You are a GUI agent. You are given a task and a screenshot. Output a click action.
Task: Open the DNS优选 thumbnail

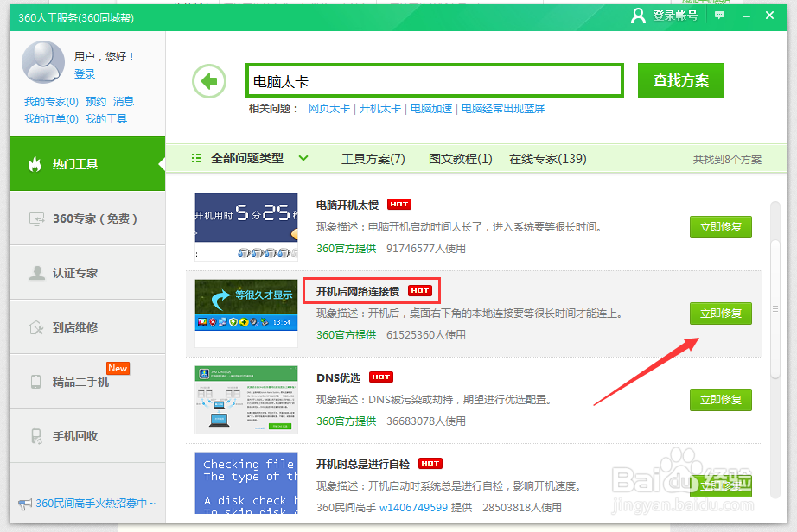[246, 399]
